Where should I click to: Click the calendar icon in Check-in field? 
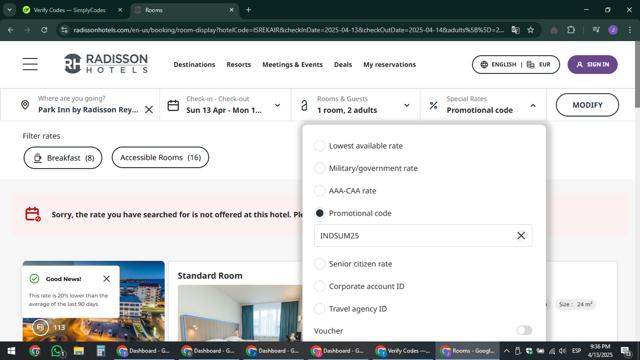click(173, 105)
